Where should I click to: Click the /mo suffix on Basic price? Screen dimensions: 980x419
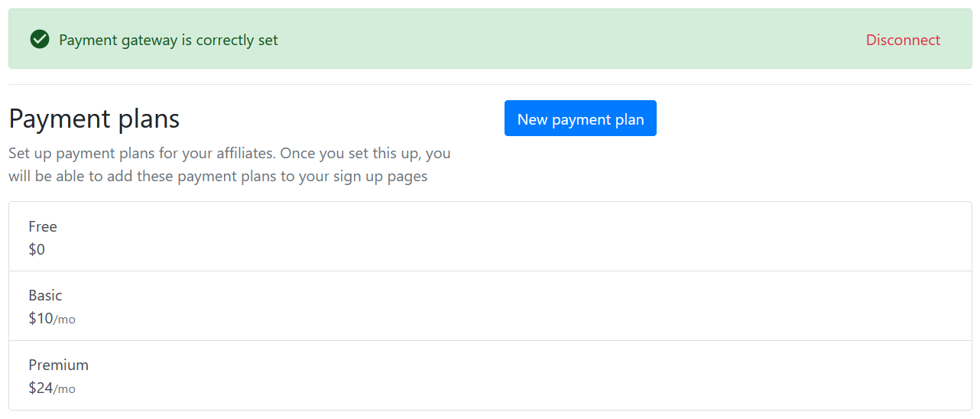click(x=64, y=320)
